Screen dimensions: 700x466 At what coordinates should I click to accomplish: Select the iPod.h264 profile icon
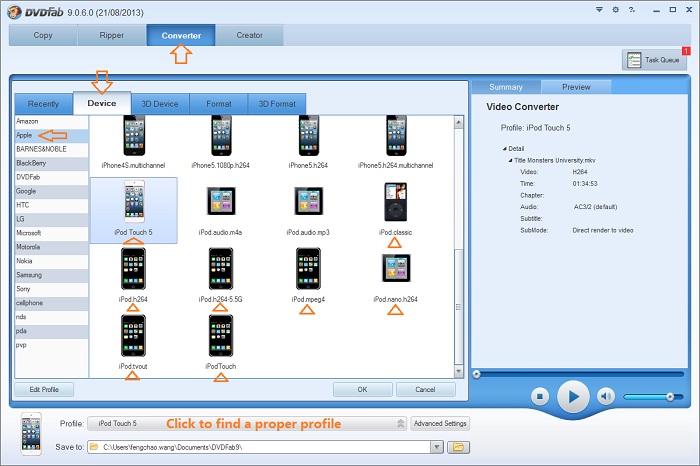point(133,269)
